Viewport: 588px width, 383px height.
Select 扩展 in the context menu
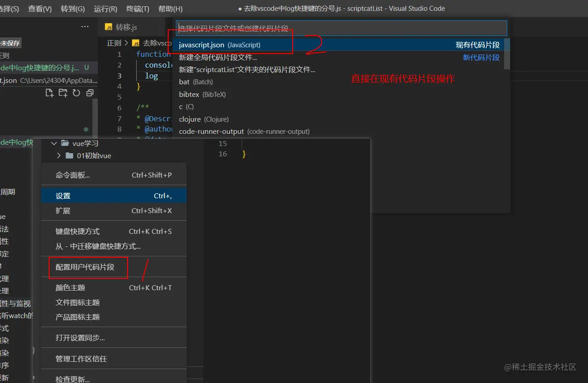point(114,211)
